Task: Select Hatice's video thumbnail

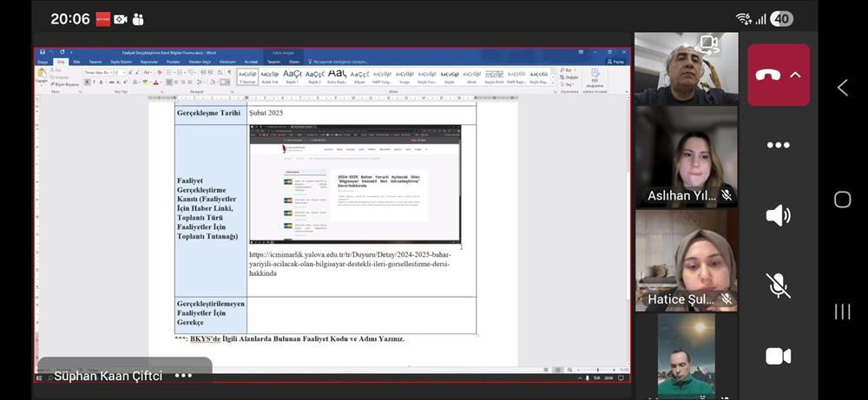Action: tap(686, 260)
